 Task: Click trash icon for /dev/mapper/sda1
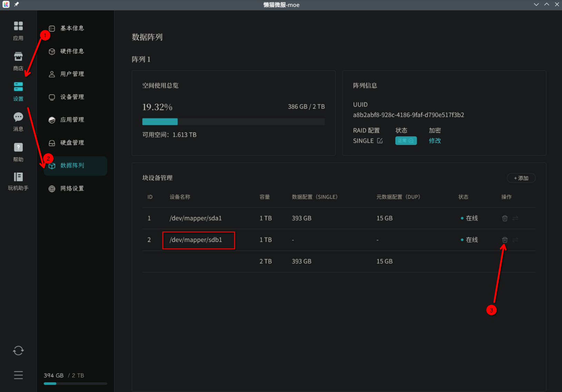(x=505, y=218)
